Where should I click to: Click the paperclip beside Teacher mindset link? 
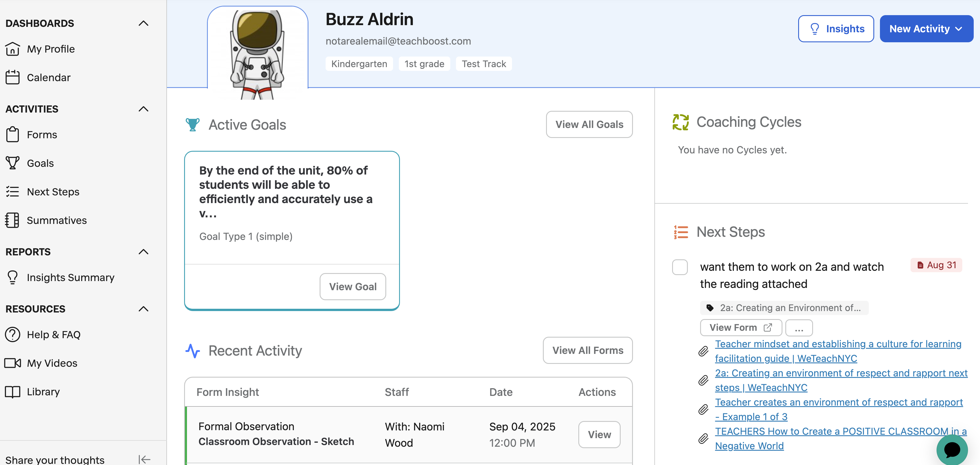[704, 351]
